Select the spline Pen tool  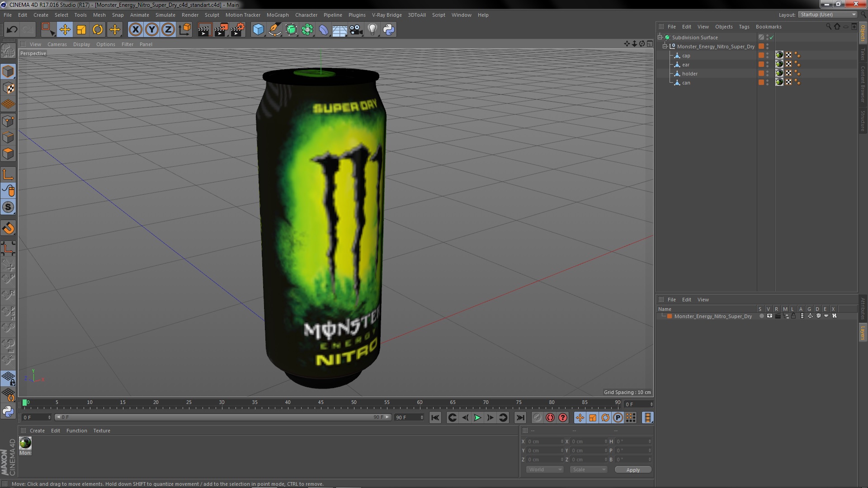click(274, 30)
